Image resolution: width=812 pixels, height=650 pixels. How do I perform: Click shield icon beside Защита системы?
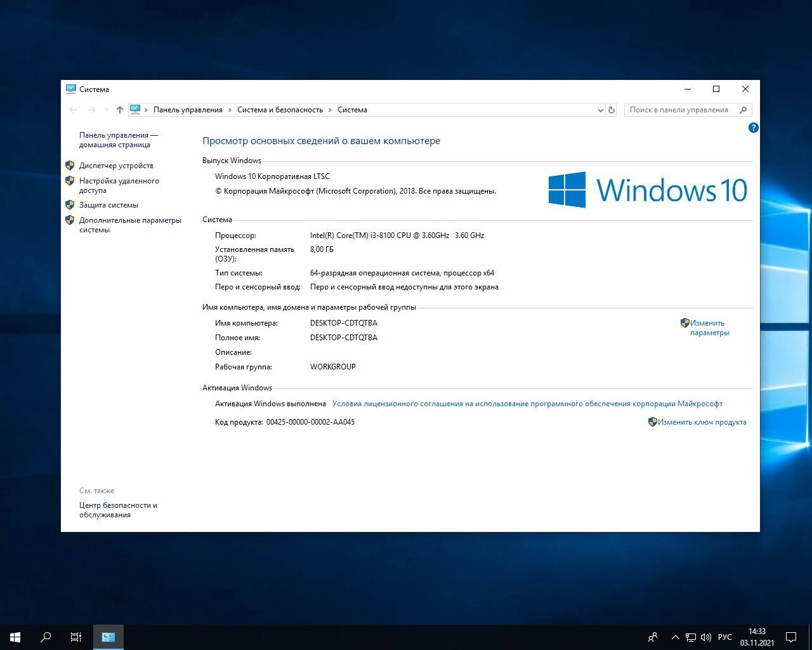coord(70,205)
